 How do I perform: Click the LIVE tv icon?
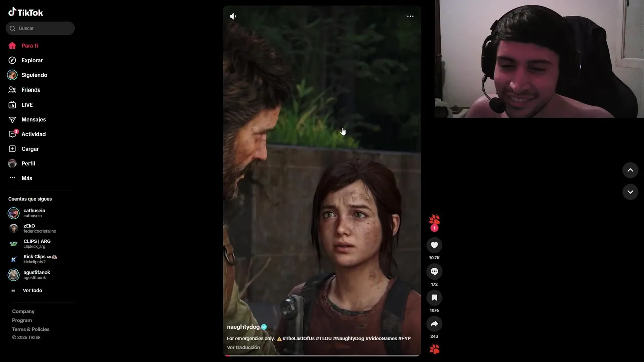click(12, 105)
